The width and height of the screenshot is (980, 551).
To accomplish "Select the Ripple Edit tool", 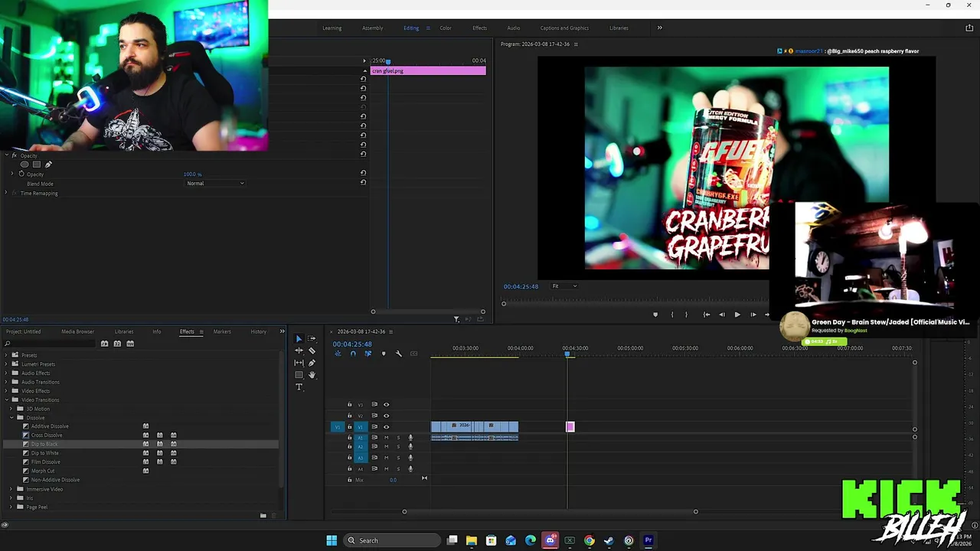I will click(x=299, y=350).
